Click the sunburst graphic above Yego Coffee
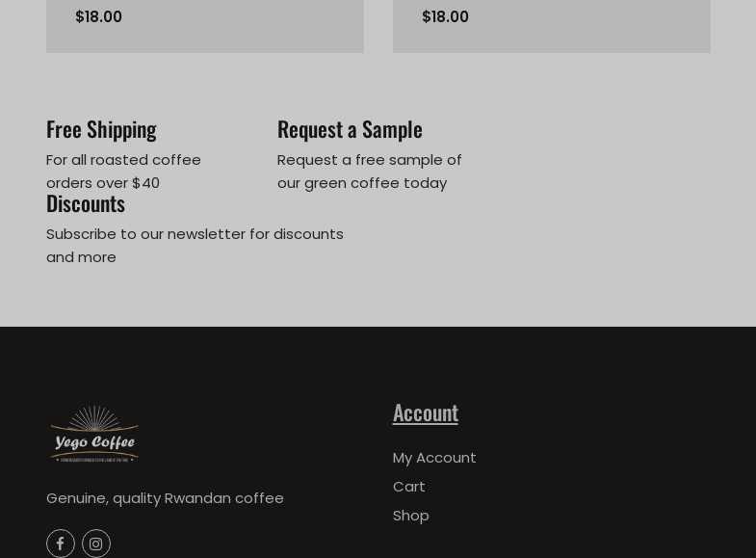Viewport: 756px width, 558px height. [x=94, y=420]
